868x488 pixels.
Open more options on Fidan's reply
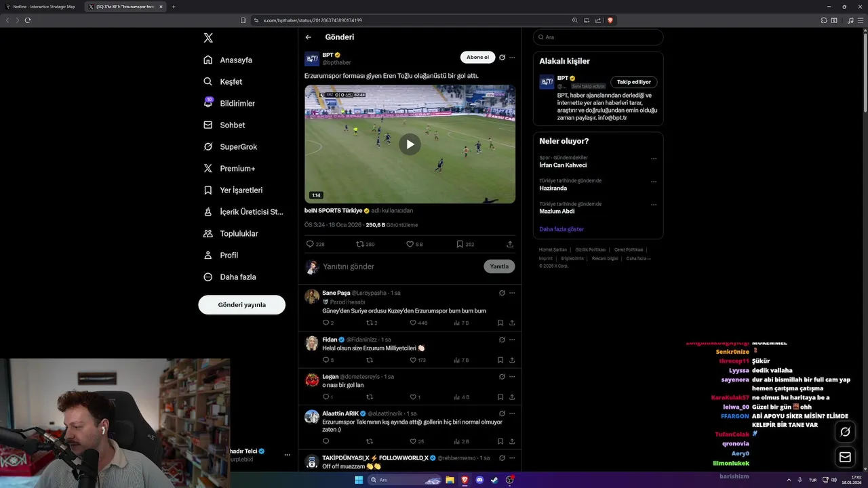point(512,340)
